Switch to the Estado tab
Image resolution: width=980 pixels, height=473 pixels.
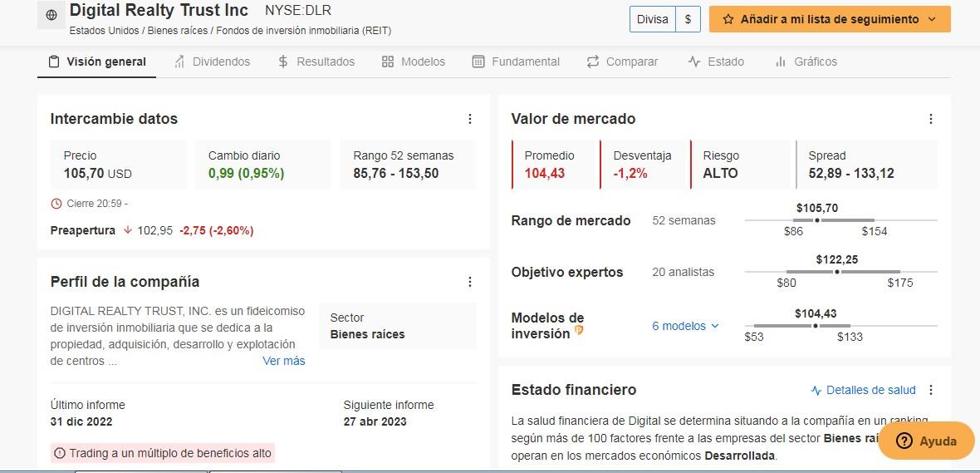click(716, 62)
